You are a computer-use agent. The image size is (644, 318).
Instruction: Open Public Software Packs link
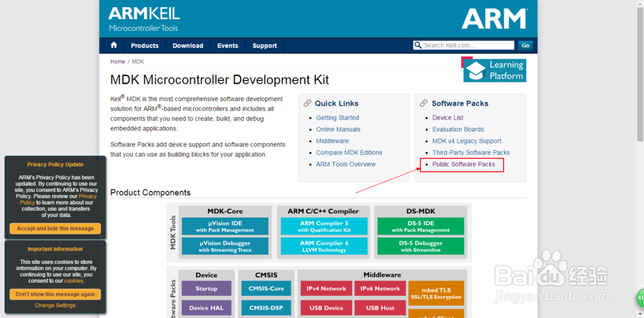(x=464, y=164)
